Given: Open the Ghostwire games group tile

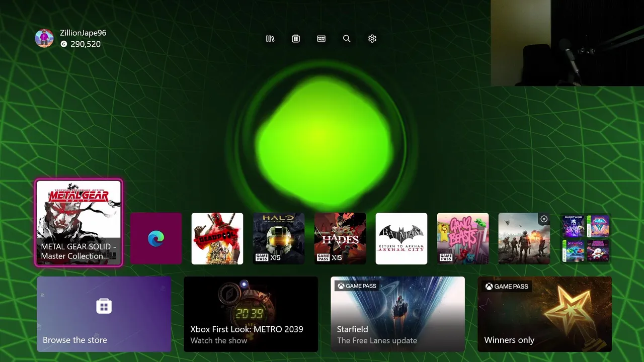Looking at the screenshot, I should [586, 238].
